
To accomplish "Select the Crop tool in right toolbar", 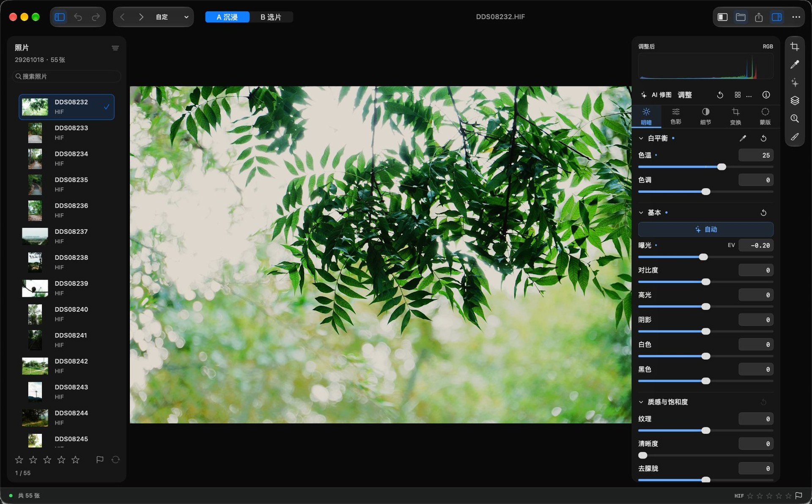I will [795, 47].
